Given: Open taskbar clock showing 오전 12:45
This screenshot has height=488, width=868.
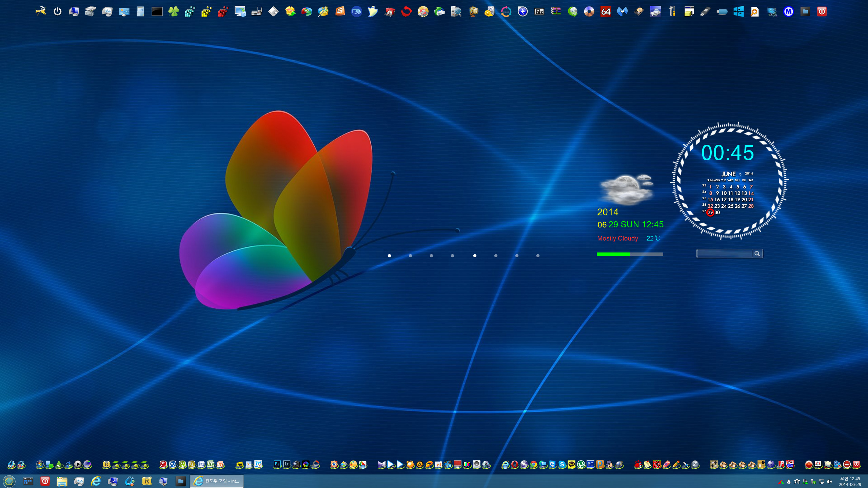Looking at the screenshot, I should pyautogui.click(x=850, y=481).
